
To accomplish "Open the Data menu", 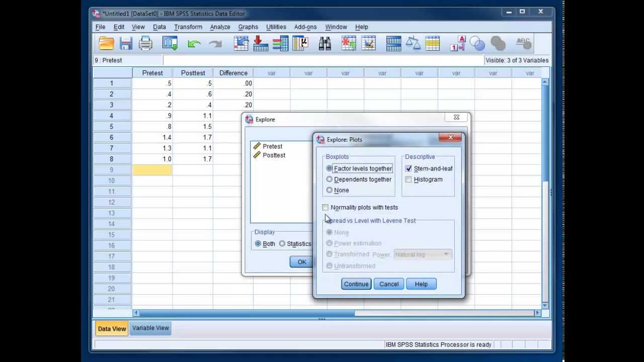I will 159,27.
